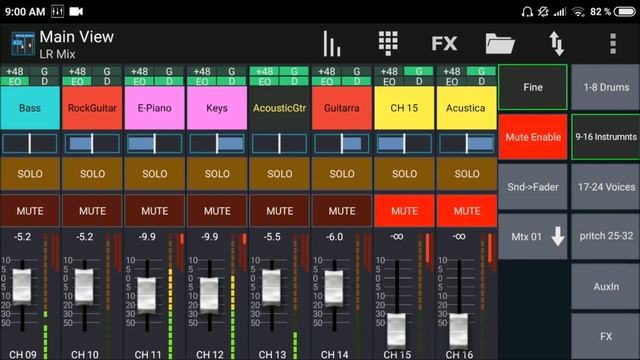Switch to pritch 25-32 layer
The width and height of the screenshot is (640, 360).
606,236
